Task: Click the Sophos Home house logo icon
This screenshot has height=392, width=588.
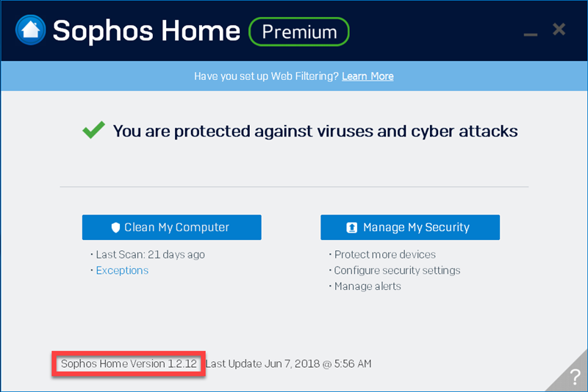Action: point(30,30)
